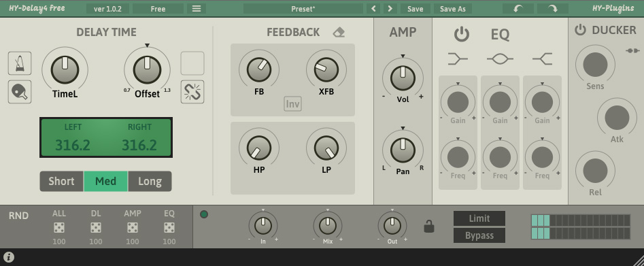
Task: Enable the ping-pong delay mode icon
Action: tap(20, 92)
